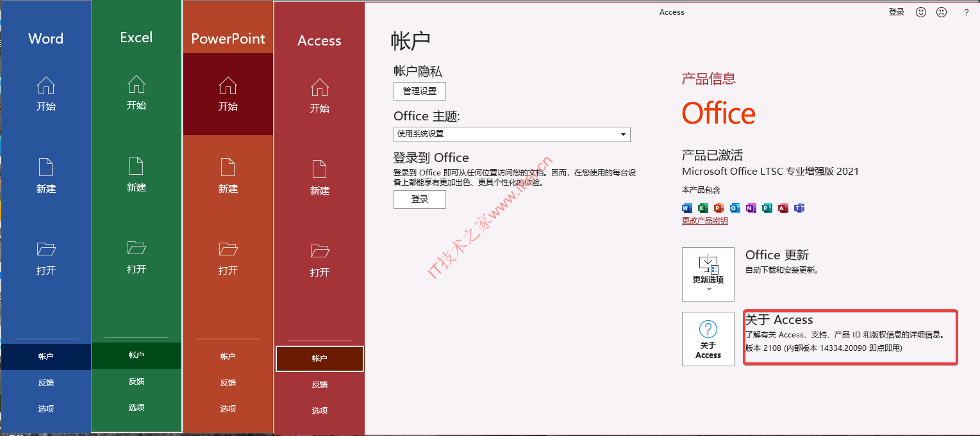
Task: Click the 产品信息 heading
Action: click(x=709, y=79)
